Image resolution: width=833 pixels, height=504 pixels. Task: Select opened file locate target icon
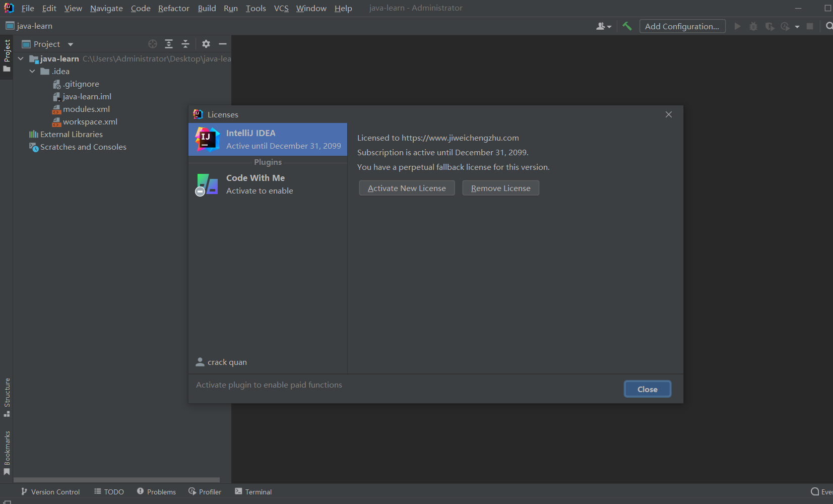[153, 44]
